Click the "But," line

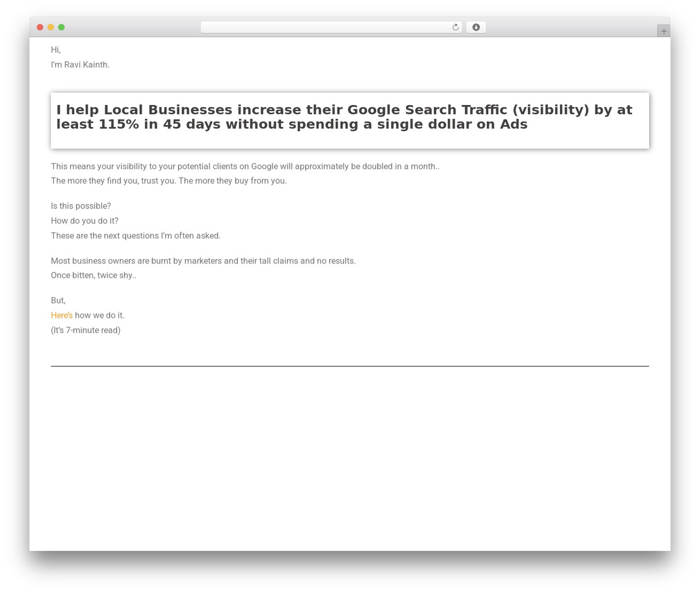pos(58,301)
